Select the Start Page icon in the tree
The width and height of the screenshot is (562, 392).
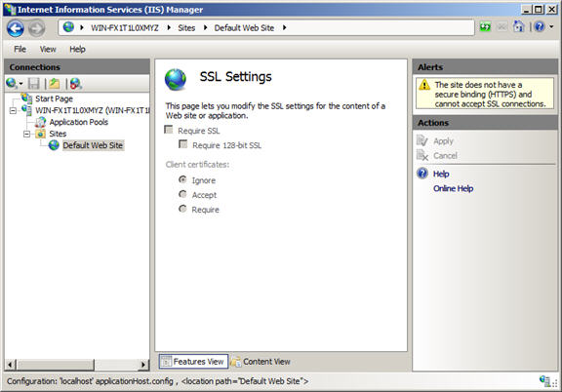[27, 98]
